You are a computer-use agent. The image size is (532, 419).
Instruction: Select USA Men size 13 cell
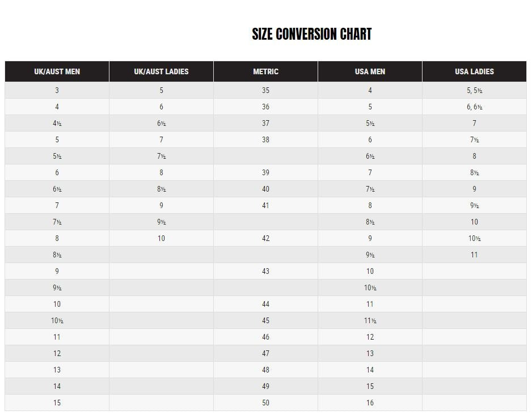[x=370, y=353]
